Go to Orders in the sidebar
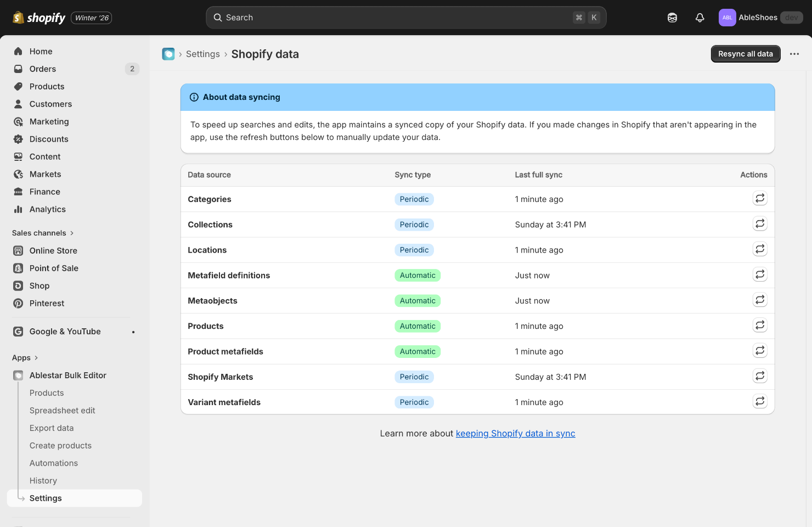Screen dimensions: 812x527 coord(43,69)
